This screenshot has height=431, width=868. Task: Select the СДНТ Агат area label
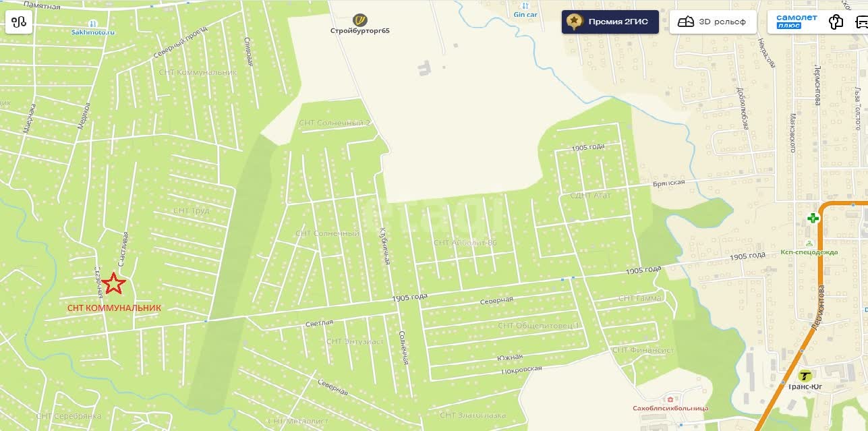click(590, 196)
